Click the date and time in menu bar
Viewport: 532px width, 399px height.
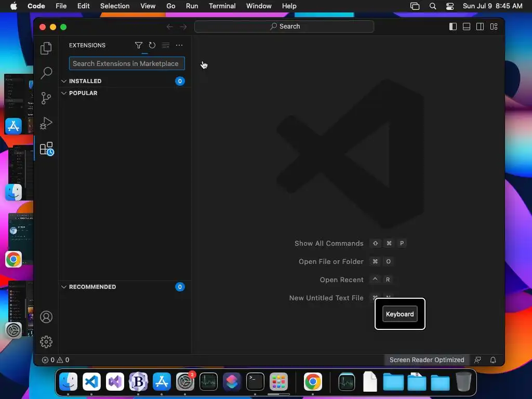493,6
